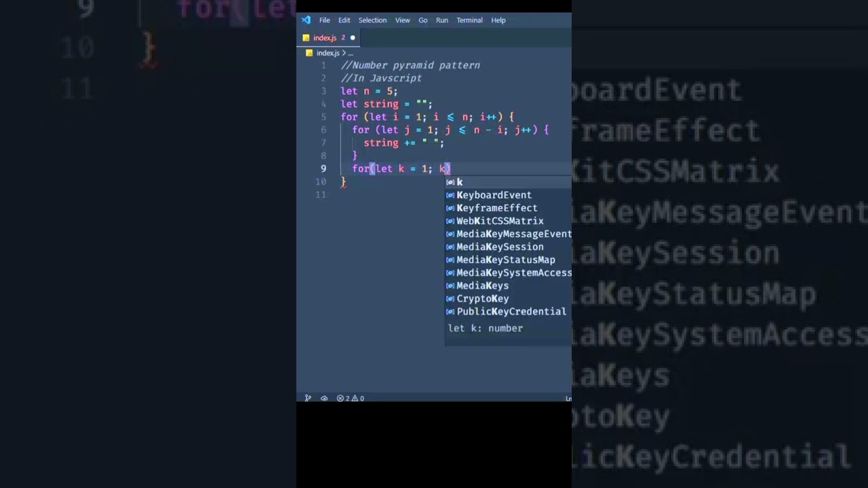Choose KeyframeEffect from suggestions
The width and height of the screenshot is (868, 488).
pos(508,208)
